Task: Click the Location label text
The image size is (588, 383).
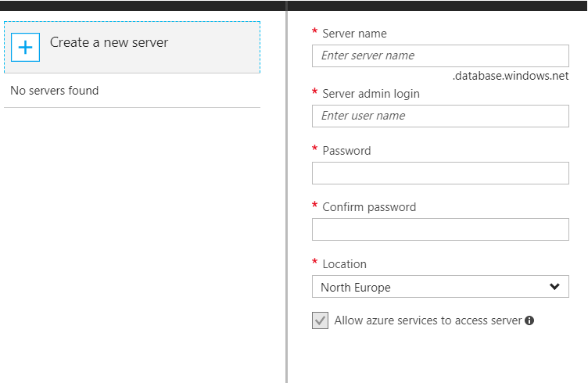Action: click(x=344, y=264)
